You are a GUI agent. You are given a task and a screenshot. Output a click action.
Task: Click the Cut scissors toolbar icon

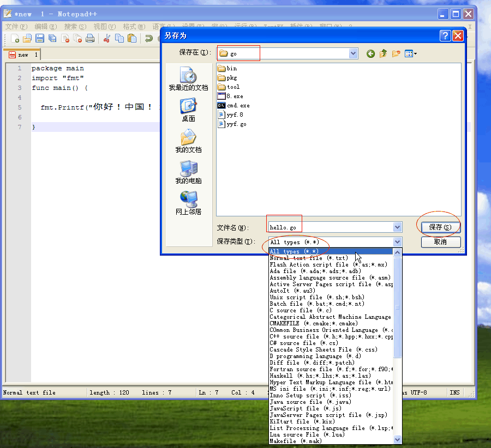[106, 38]
